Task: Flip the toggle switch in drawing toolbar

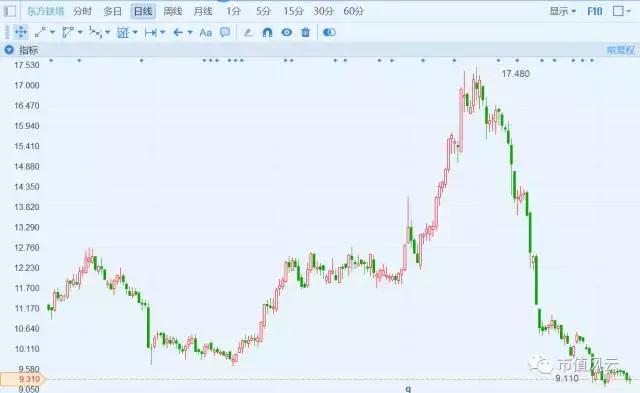Action: [x=329, y=32]
